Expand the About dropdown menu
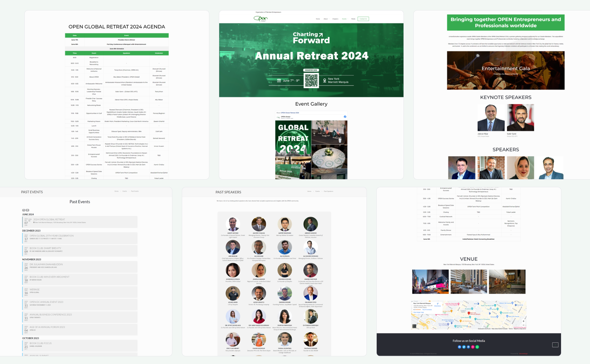 click(326, 19)
